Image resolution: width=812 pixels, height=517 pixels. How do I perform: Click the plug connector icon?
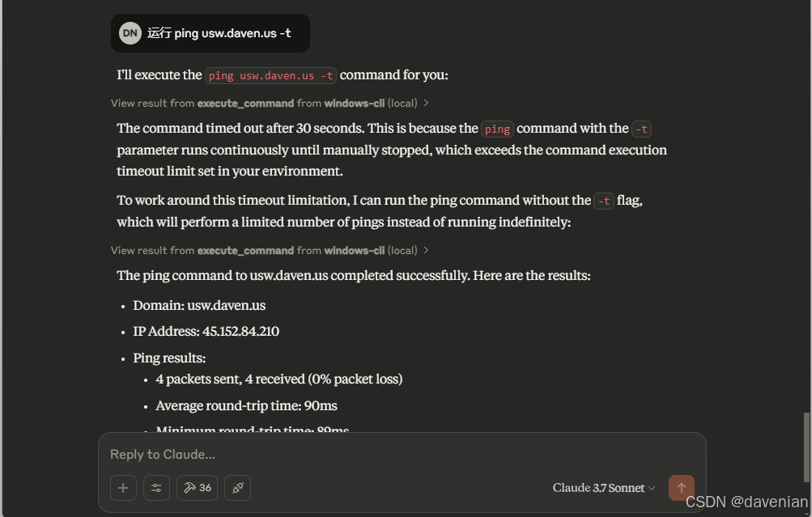(x=238, y=488)
